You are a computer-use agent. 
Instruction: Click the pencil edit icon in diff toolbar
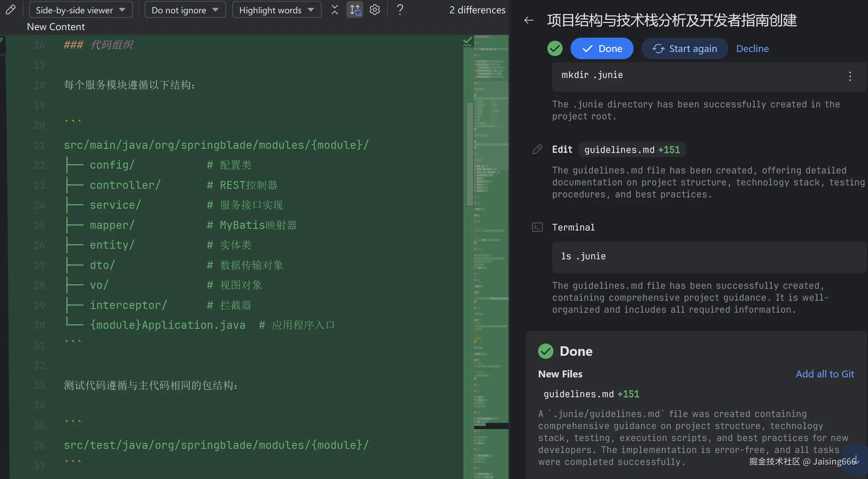[11, 10]
